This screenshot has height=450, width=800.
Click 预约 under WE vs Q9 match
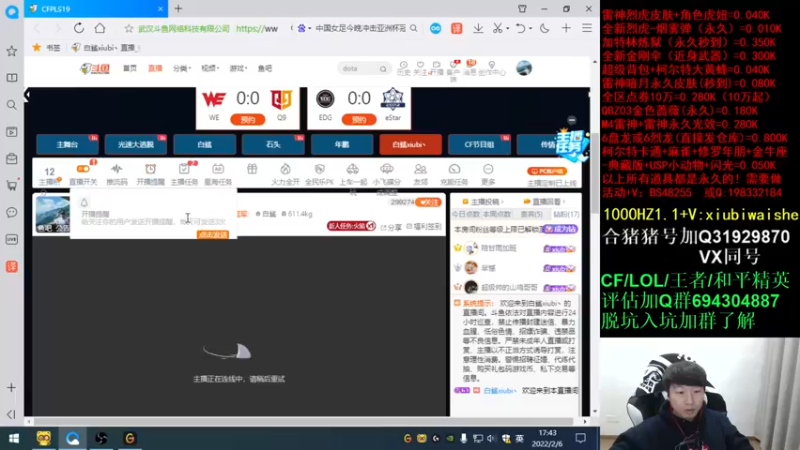click(247, 120)
